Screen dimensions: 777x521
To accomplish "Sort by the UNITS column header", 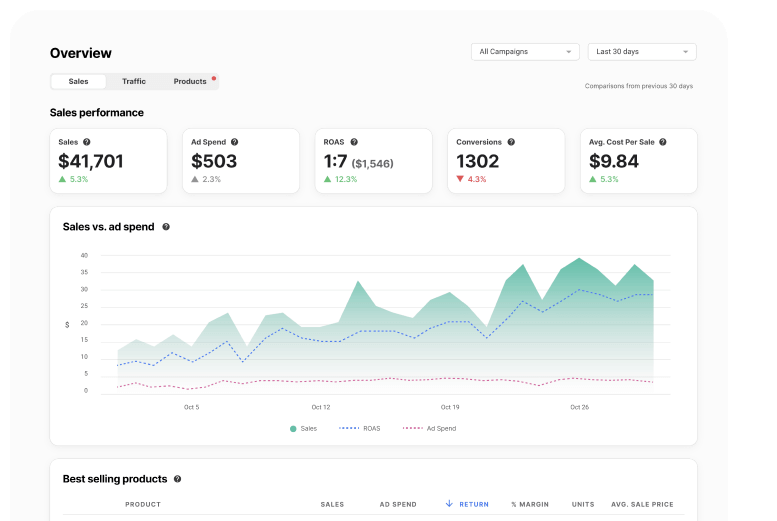I will tap(583, 504).
